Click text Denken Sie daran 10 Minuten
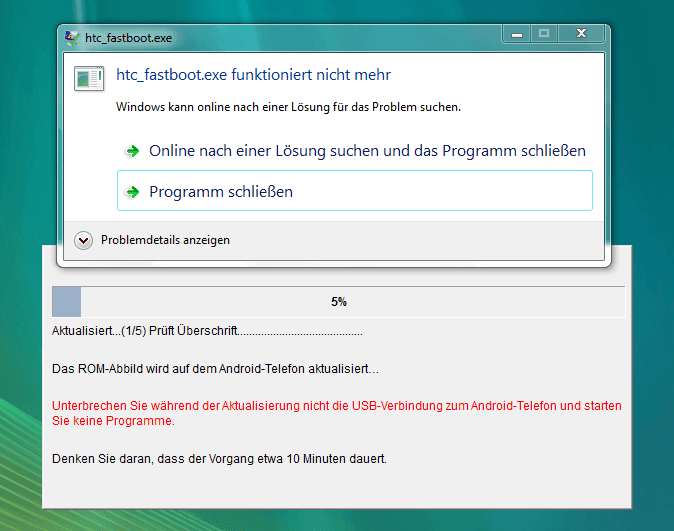 (219, 459)
